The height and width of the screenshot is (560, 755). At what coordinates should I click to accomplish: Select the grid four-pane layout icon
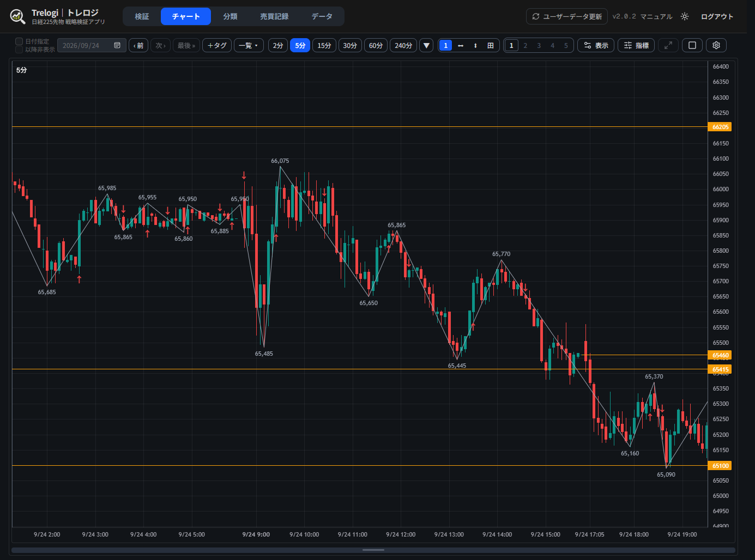pyautogui.click(x=491, y=45)
